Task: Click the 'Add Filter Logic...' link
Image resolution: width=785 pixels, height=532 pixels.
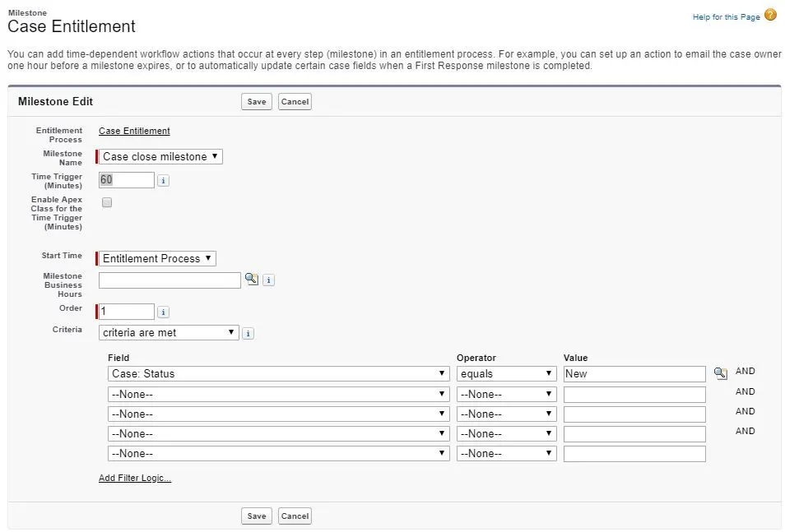Action: point(135,478)
